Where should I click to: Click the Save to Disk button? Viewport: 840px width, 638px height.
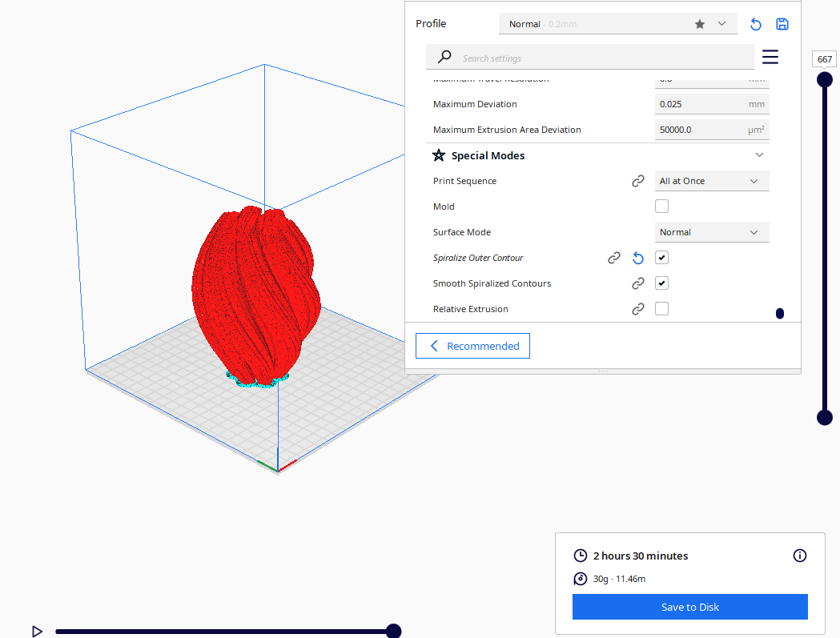coord(689,607)
